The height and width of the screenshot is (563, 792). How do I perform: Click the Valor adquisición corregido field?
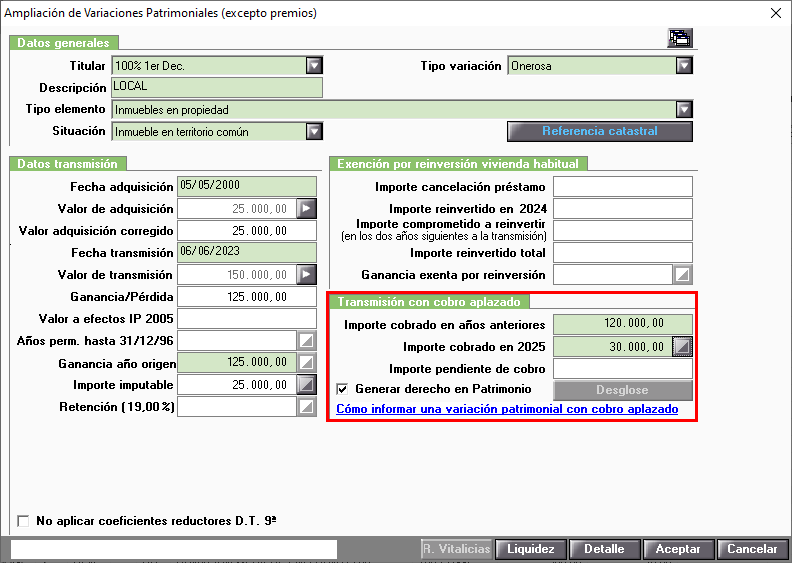pos(247,231)
